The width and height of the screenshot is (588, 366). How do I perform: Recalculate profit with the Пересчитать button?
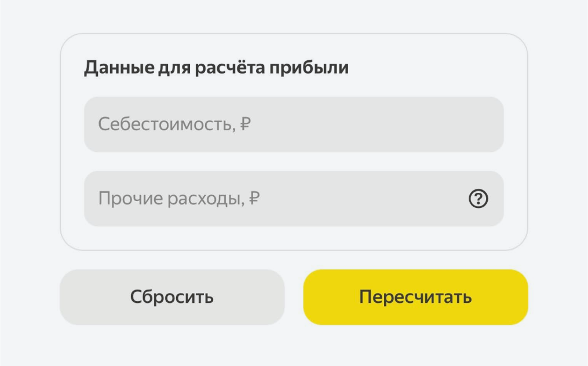[x=415, y=297]
